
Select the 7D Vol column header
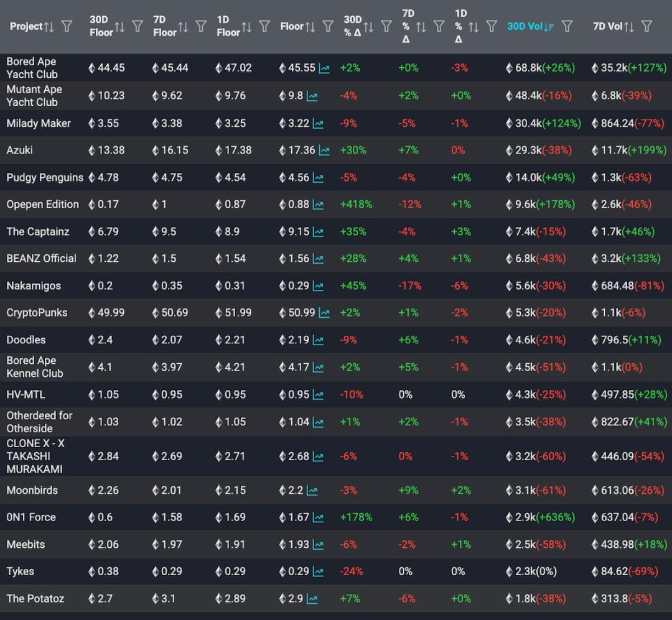click(x=607, y=26)
